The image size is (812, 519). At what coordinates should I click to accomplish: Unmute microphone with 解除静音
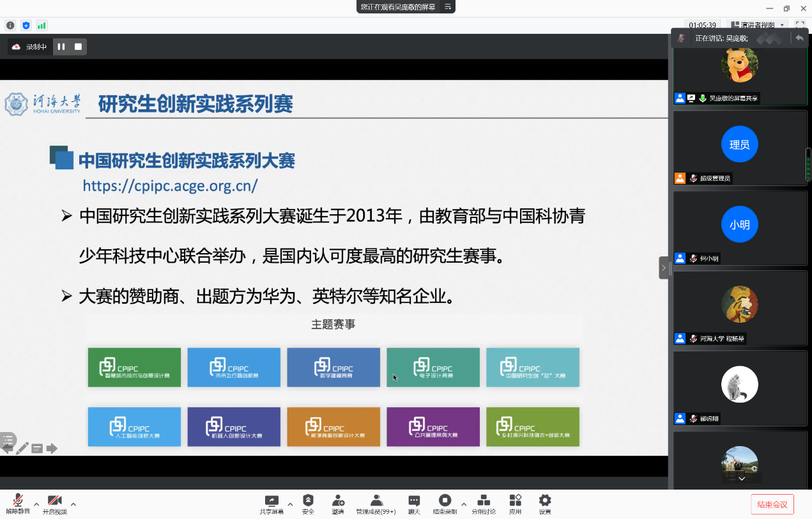pyautogui.click(x=18, y=503)
